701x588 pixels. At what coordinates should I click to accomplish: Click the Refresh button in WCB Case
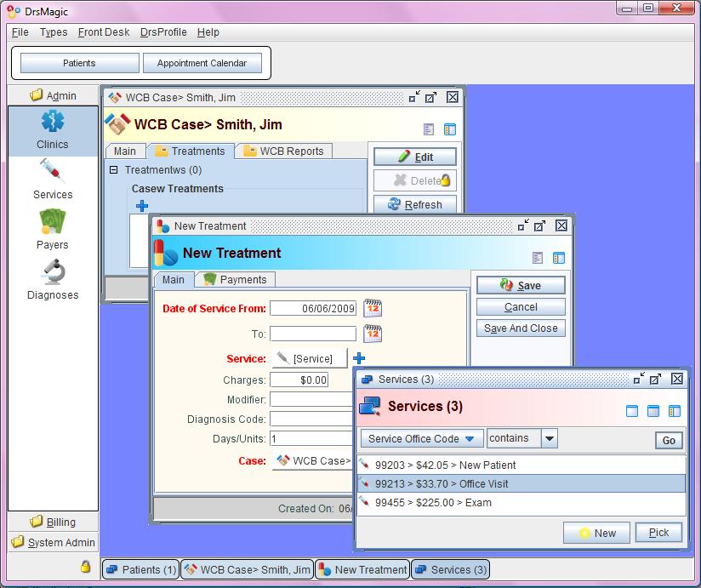click(415, 204)
